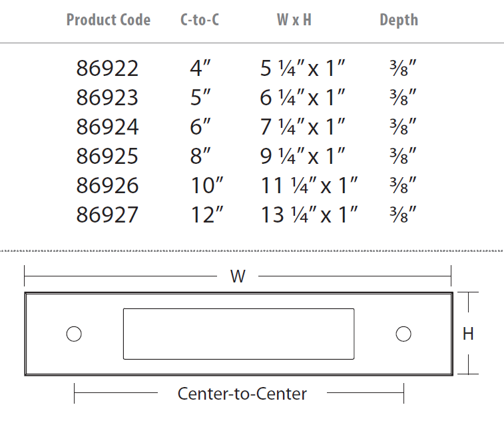504x425 pixels.
Task: Select the 9 ¼″ x 1″ dimension
Action: (x=303, y=156)
